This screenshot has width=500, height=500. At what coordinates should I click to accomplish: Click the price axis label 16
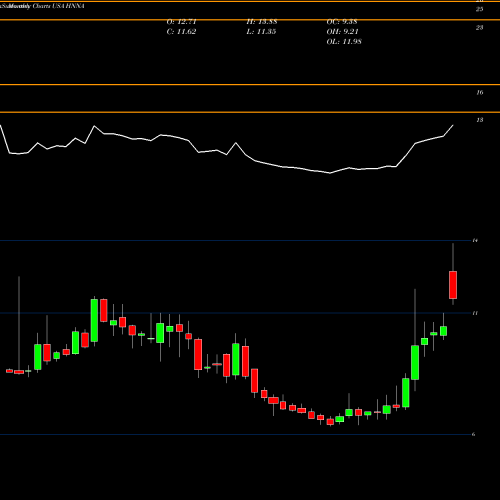coord(479,93)
